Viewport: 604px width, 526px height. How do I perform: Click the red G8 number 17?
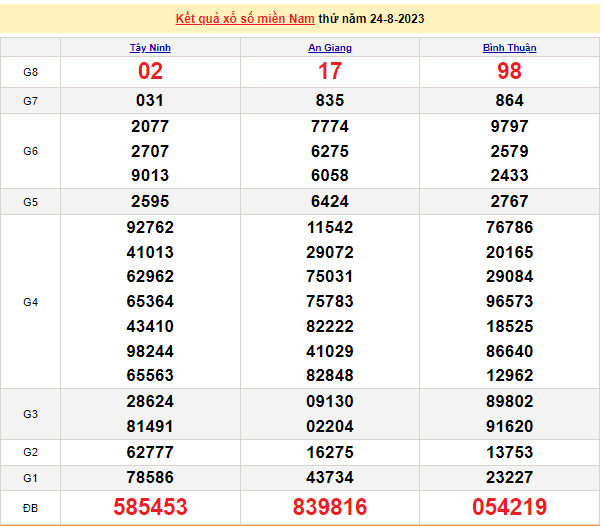330,72
